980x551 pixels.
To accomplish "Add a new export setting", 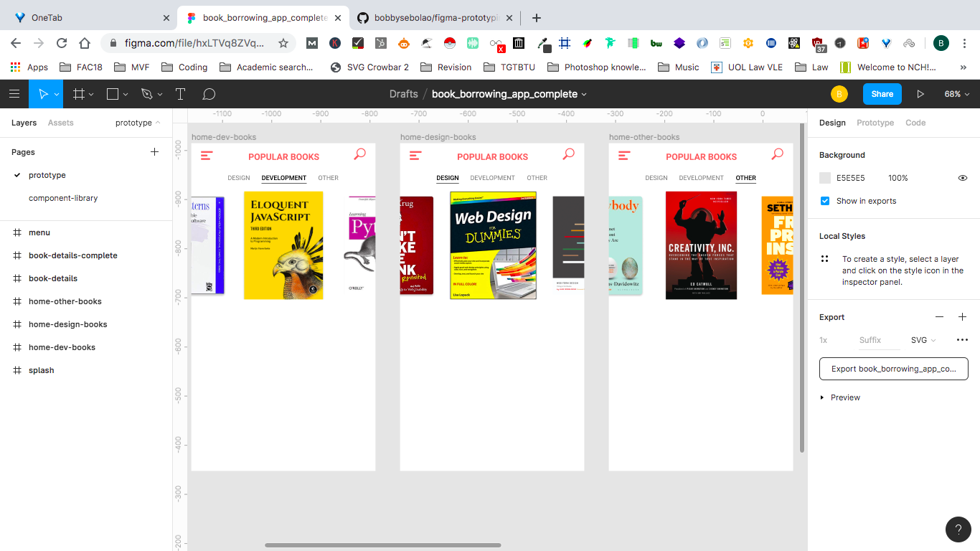I will pyautogui.click(x=963, y=317).
